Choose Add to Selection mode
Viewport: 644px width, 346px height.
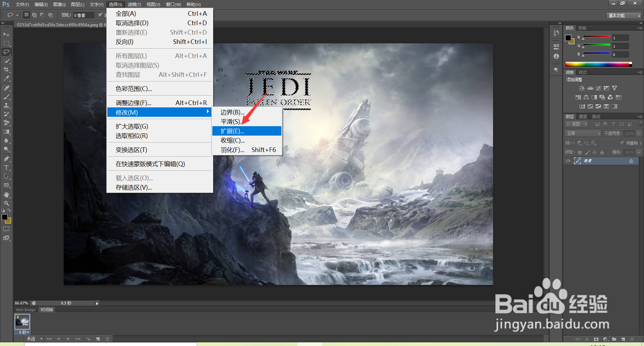[34, 15]
